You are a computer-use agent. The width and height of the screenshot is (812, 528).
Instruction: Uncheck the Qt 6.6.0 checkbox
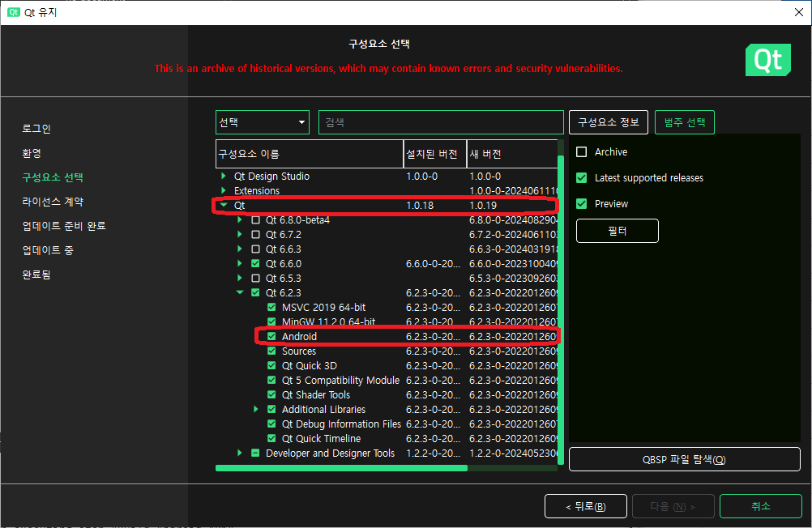(255, 263)
